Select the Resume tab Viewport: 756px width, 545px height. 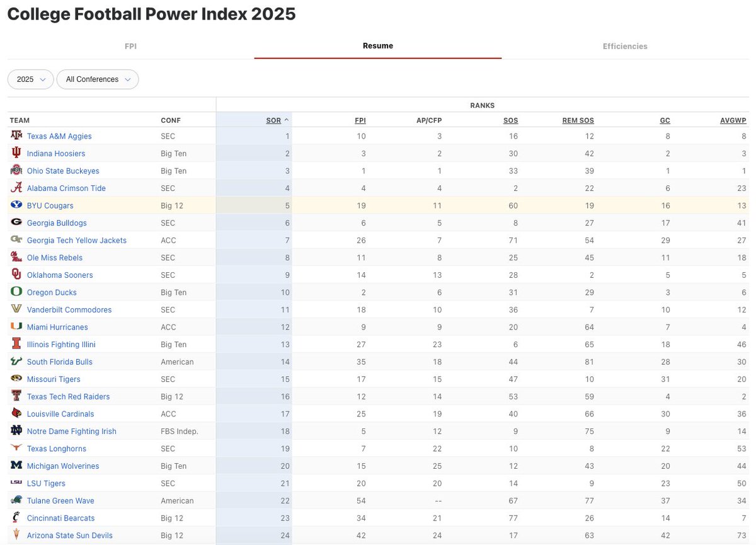pyautogui.click(x=378, y=46)
